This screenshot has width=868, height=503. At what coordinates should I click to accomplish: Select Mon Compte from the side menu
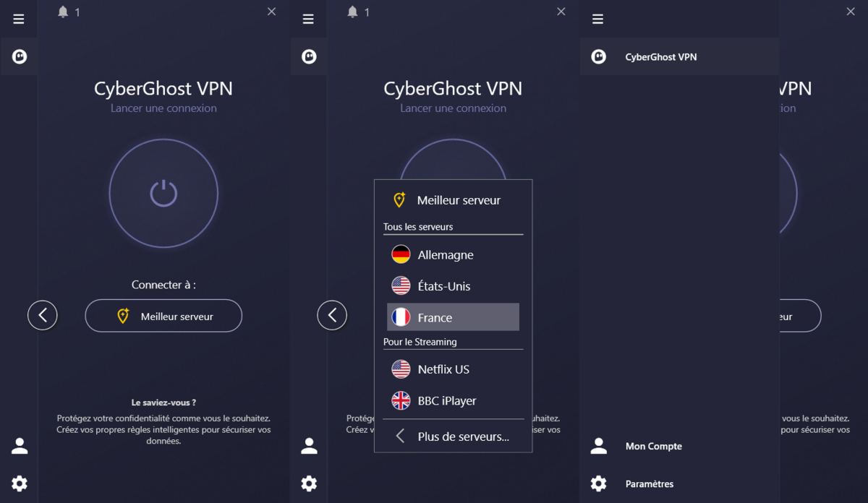click(653, 445)
